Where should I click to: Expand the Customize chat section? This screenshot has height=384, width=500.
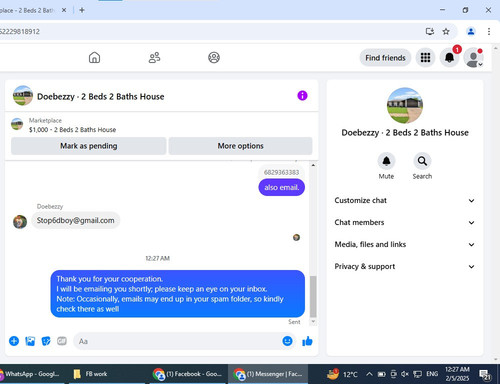point(405,200)
